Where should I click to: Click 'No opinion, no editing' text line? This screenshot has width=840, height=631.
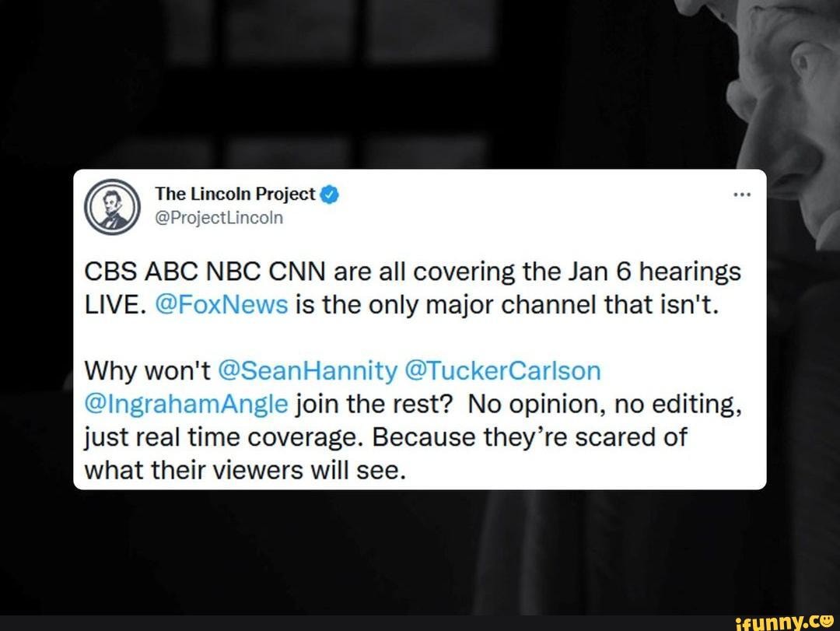(605, 405)
